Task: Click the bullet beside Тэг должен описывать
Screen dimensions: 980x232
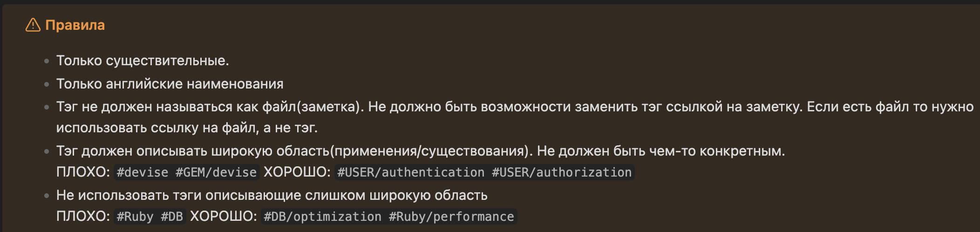Action: [47, 151]
